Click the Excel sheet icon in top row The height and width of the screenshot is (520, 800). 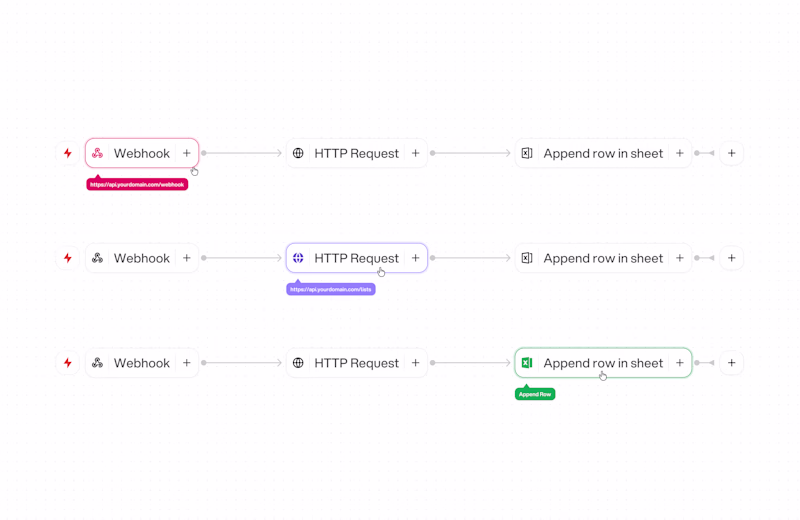(527, 153)
